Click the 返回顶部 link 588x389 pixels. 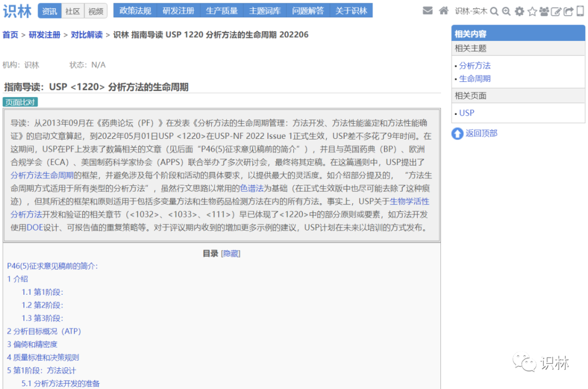(x=481, y=133)
